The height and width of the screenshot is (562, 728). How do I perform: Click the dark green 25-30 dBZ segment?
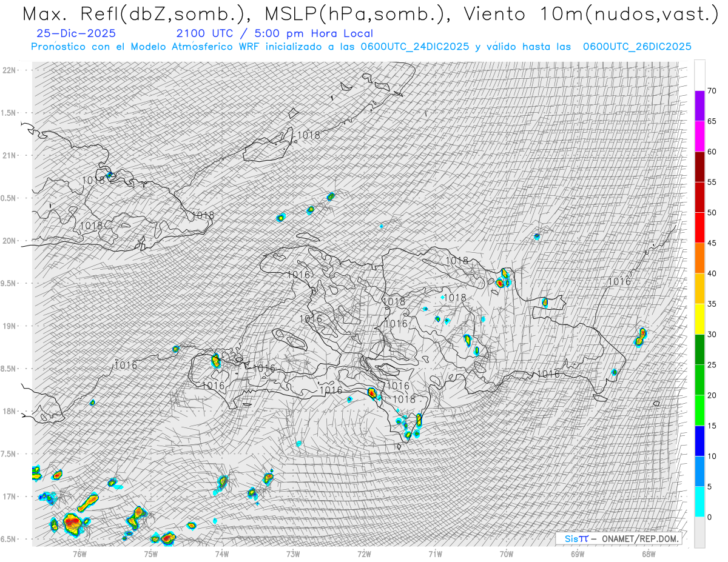699,349
